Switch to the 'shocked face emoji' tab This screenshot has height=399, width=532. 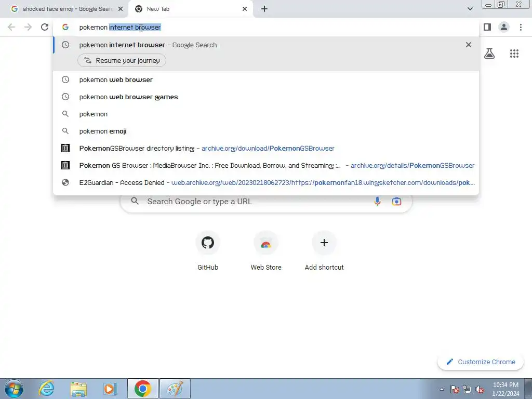[64, 9]
